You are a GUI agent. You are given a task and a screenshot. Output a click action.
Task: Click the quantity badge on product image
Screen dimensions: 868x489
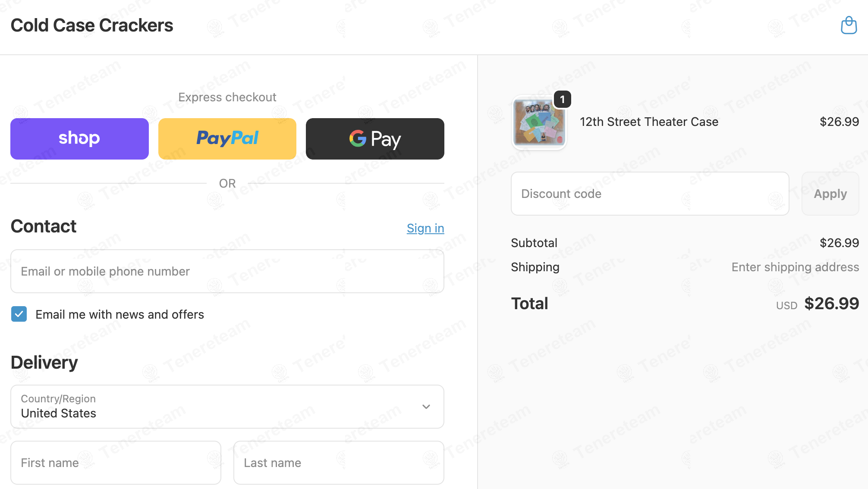tap(562, 100)
